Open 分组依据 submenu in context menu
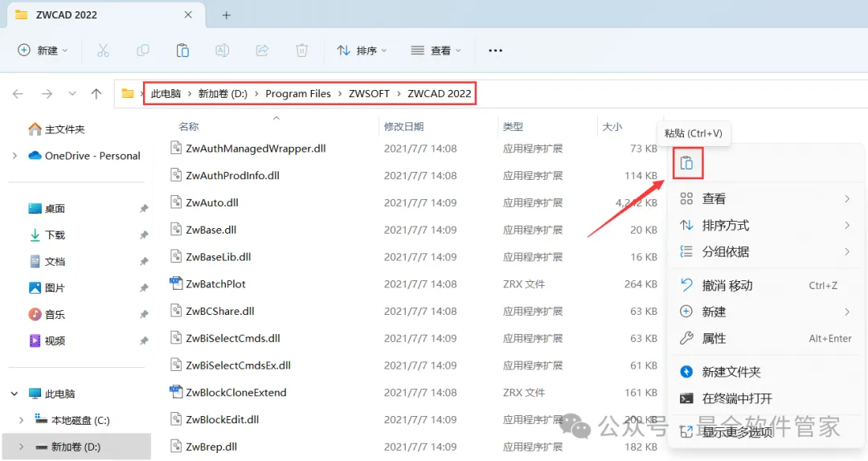 click(766, 252)
